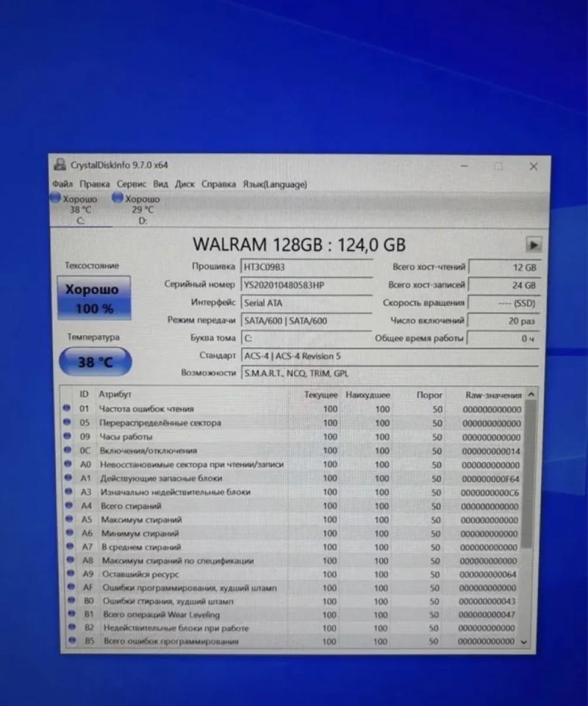Click the status dot for attribute B5
This screenshot has width=588, height=706.
(73, 640)
